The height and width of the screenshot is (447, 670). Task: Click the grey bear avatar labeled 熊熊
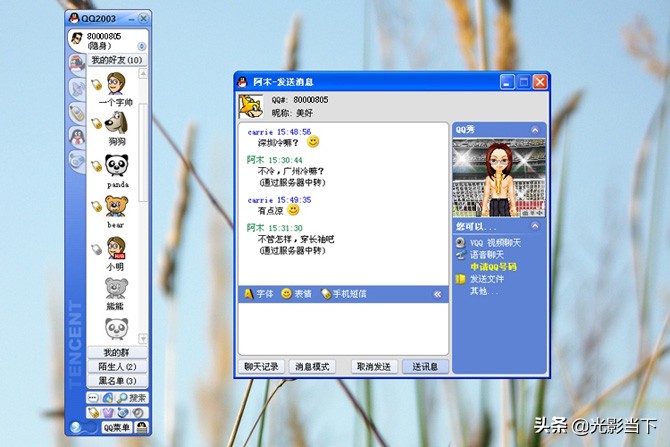point(116,288)
